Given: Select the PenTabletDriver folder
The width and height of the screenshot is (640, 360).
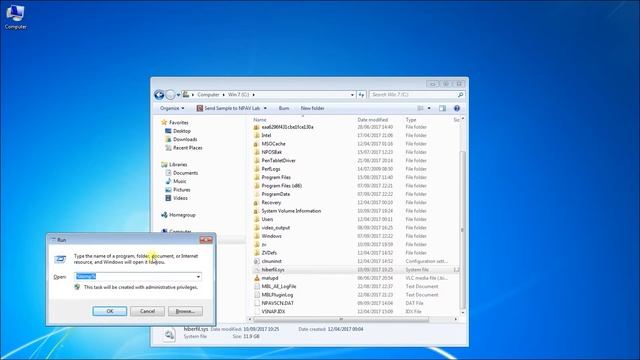Looking at the screenshot, I should pos(278,160).
